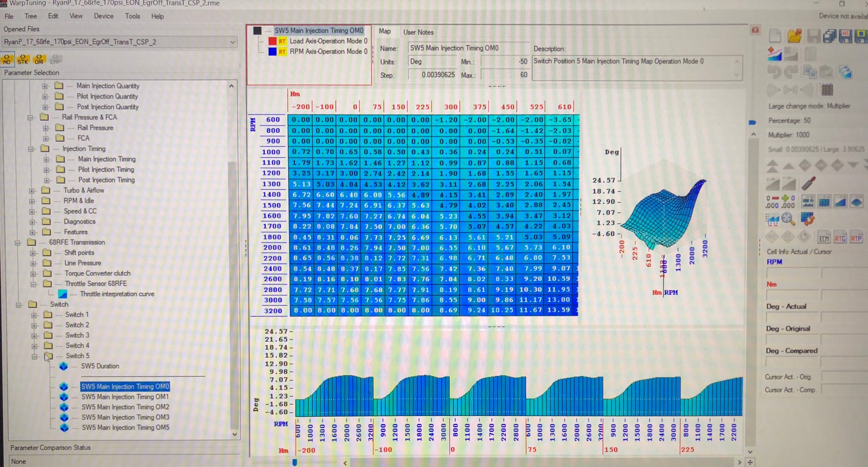Toggle the NO comparison button
Viewport: 868px width, 467px height.
(x=7, y=59)
